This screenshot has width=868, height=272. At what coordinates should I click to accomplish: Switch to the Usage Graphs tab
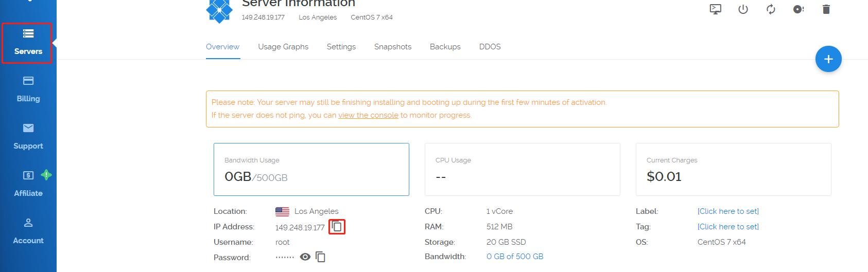(283, 47)
